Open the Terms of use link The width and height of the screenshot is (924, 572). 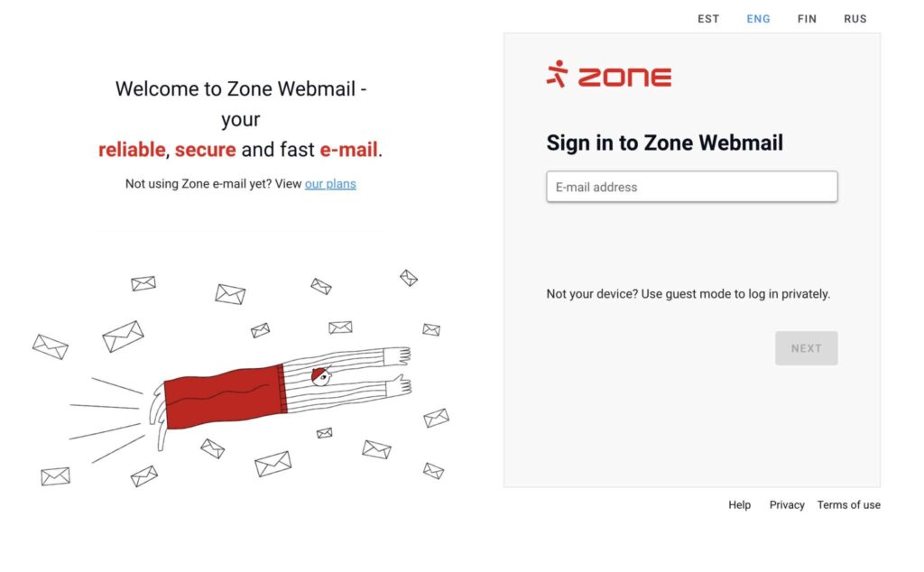[848, 505]
